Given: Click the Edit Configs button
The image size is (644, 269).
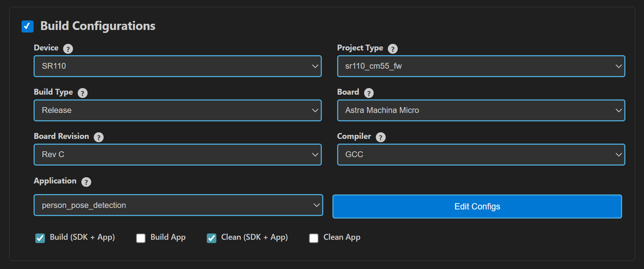Looking at the screenshot, I should coord(477,207).
